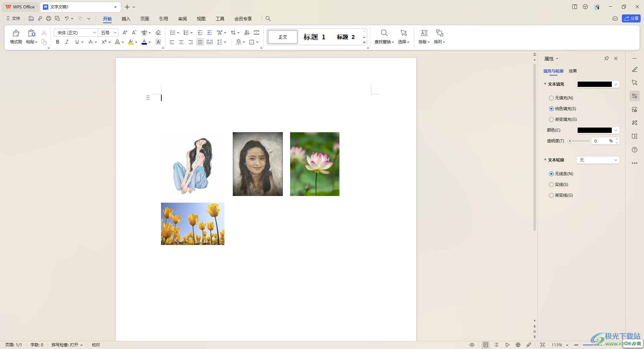Screen dimensions: 644x349
Task: Click the eye protection mode status icon
Action: (x=472, y=345)
